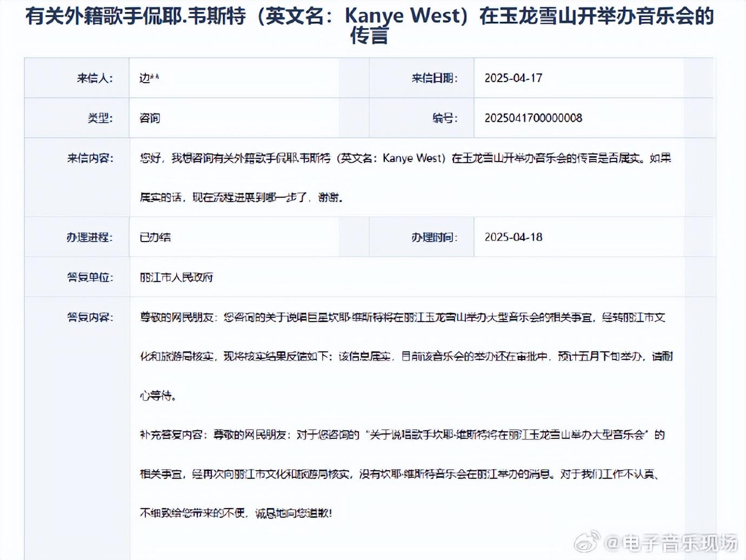Screen dimensions: 746x560
Task: Click the apology line starting 不细致给您带来的不便
Action: (236, 514)
